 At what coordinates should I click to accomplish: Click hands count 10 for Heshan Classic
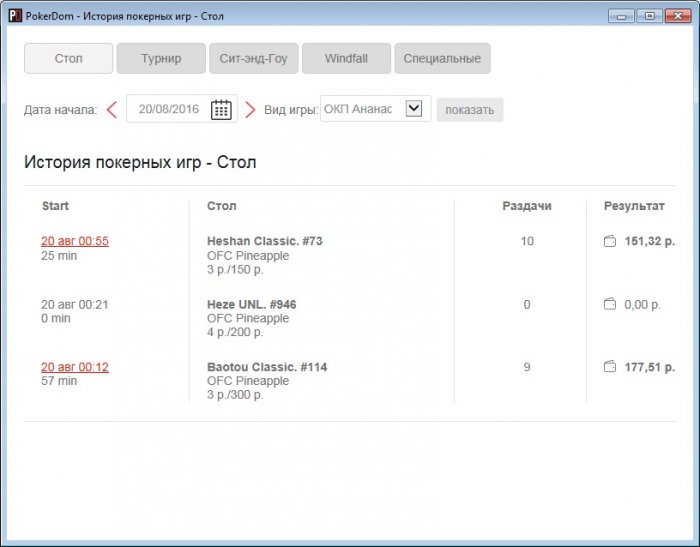(x=527, y=241)
